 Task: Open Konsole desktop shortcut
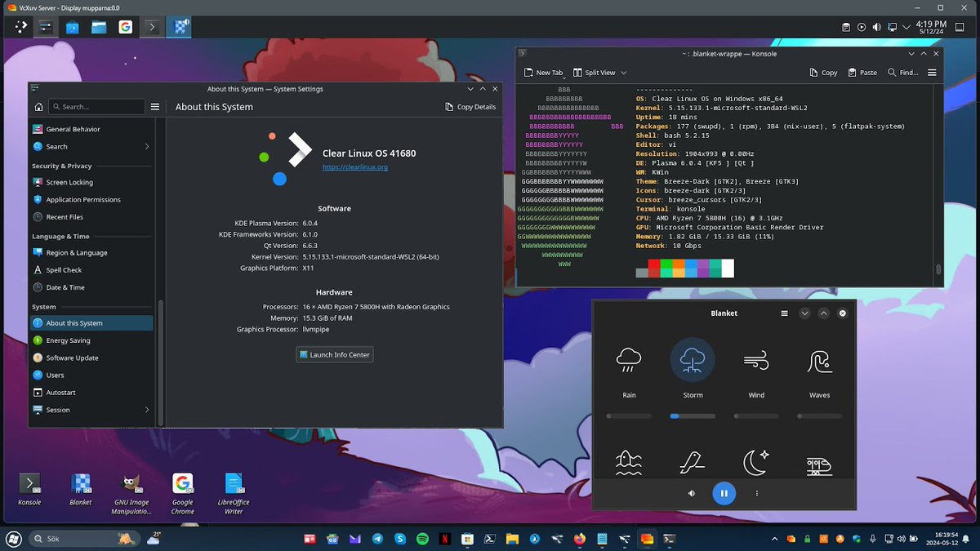[x=29, y=490]
